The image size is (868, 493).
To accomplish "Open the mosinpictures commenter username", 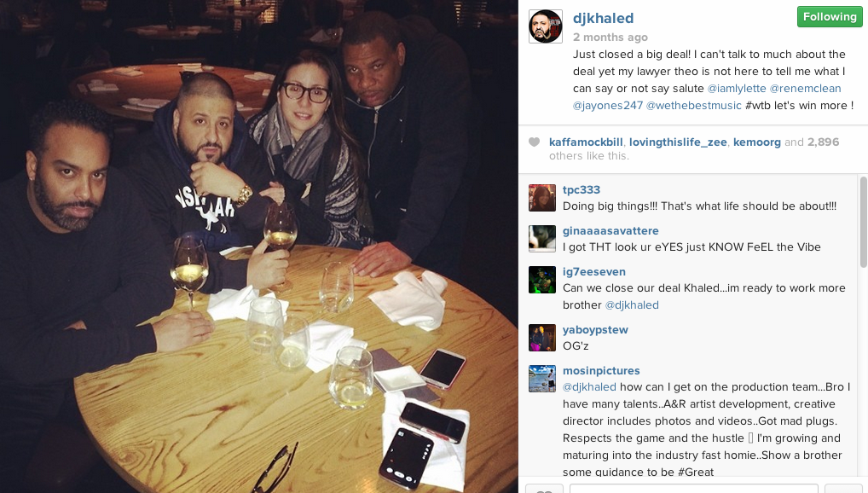I will (601, 370).
